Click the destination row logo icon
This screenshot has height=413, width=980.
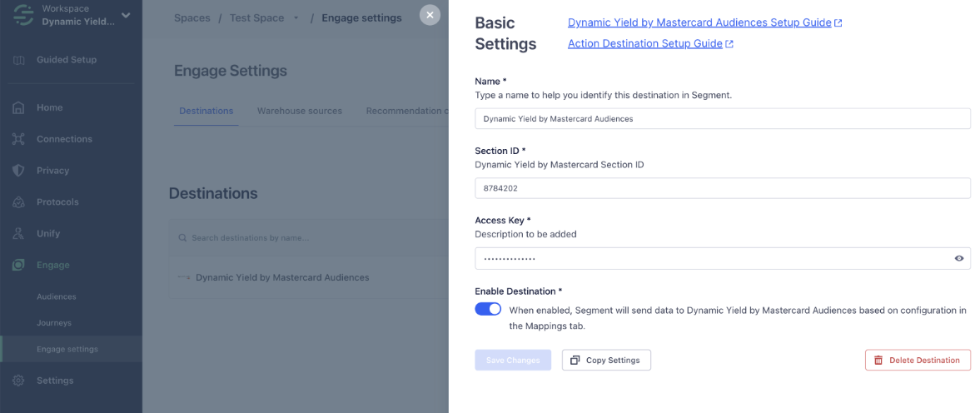184,277
